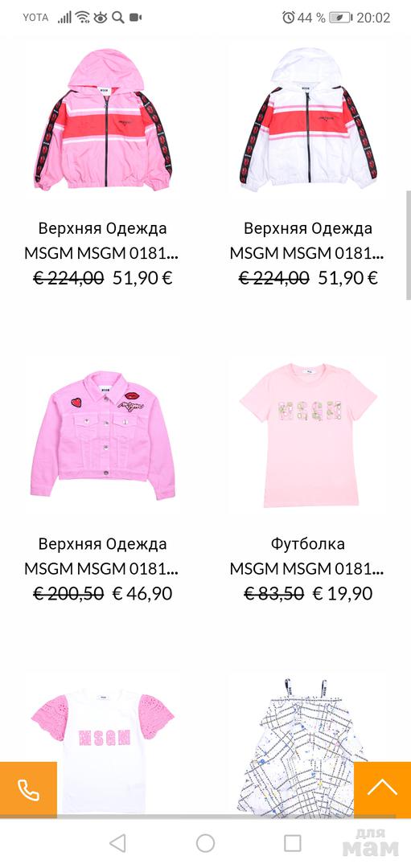The width and height of the screenshot is (411, 868).
Task: Open Верхняя Одежда title under pink denim jacket
Action: click(x=102, y=556)
